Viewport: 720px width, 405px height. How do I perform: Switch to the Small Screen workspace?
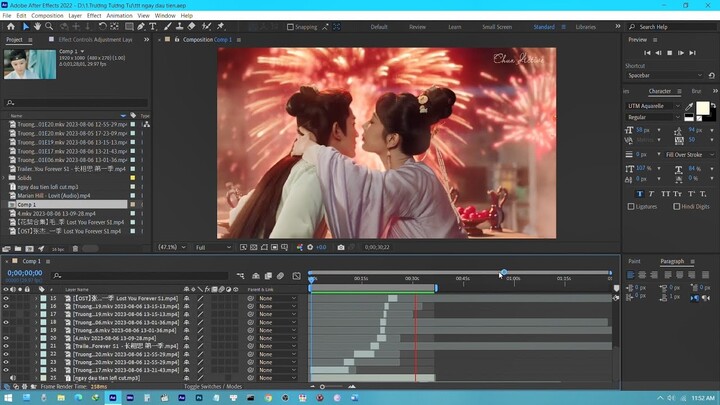coord(497,27)
